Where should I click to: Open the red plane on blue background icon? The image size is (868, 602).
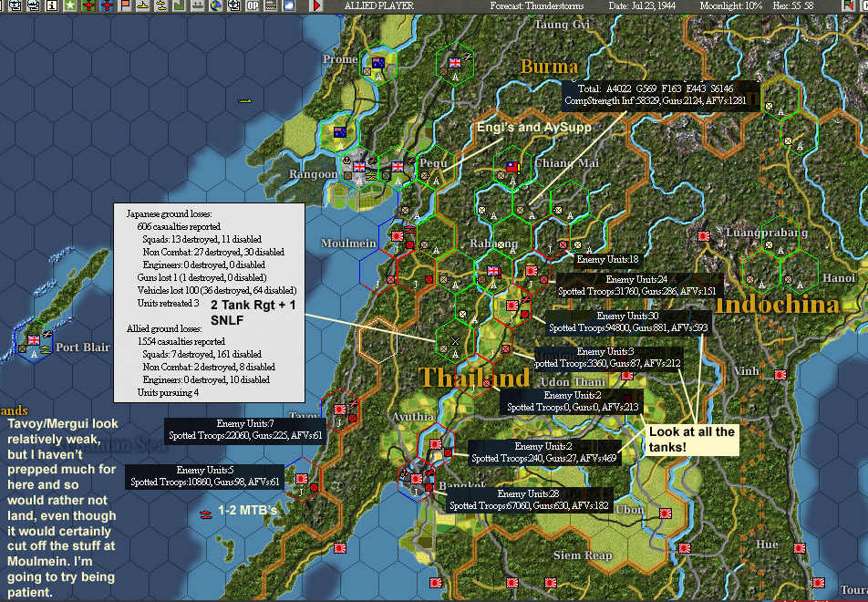tap(107, 5)
